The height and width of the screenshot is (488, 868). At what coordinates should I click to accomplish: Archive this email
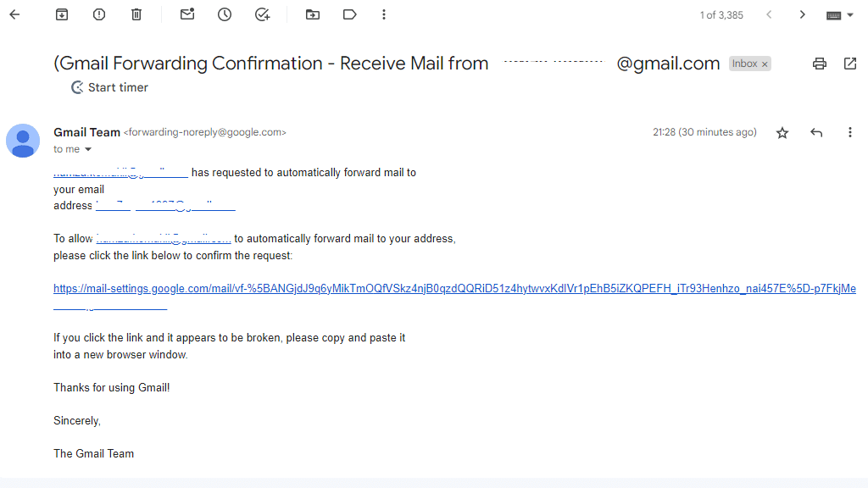point(62,14)
